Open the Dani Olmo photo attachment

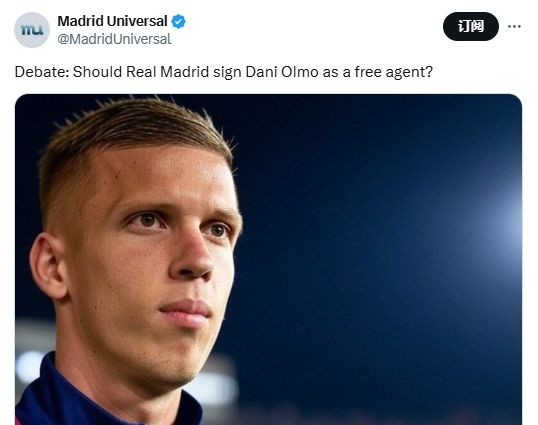coord(268,259)
